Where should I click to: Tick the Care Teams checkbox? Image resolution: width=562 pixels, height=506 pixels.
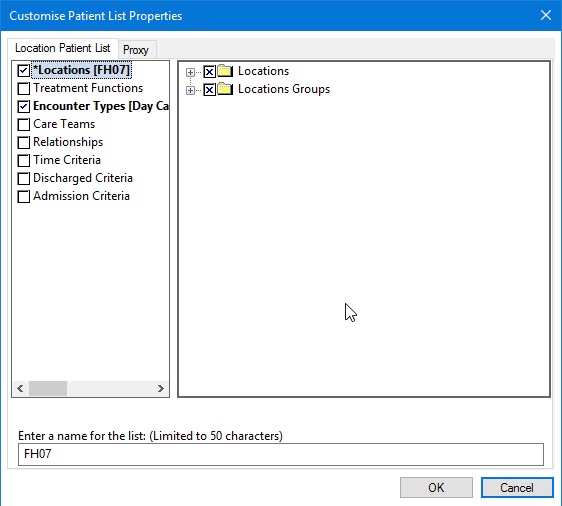point(24,124)
